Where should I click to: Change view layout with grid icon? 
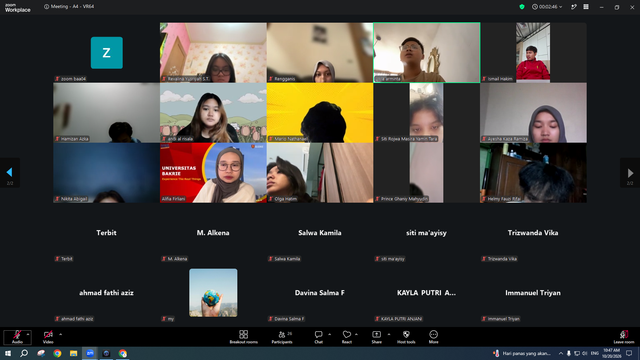point(586,7)
